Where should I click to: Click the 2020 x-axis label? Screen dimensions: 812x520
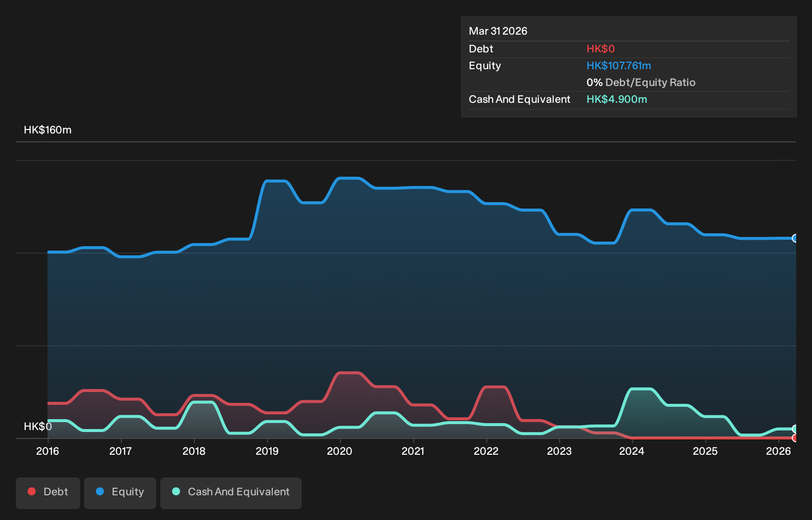(x=340, y=451)
